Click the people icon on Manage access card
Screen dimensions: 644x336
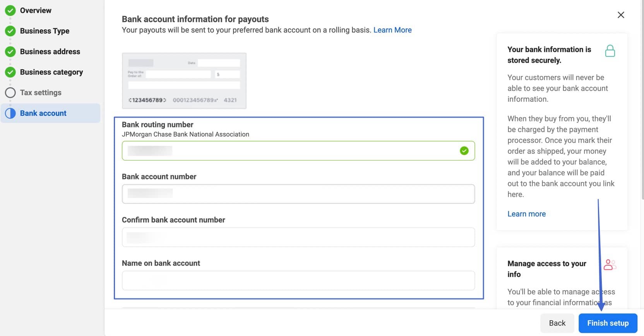(x=610, y=264)
